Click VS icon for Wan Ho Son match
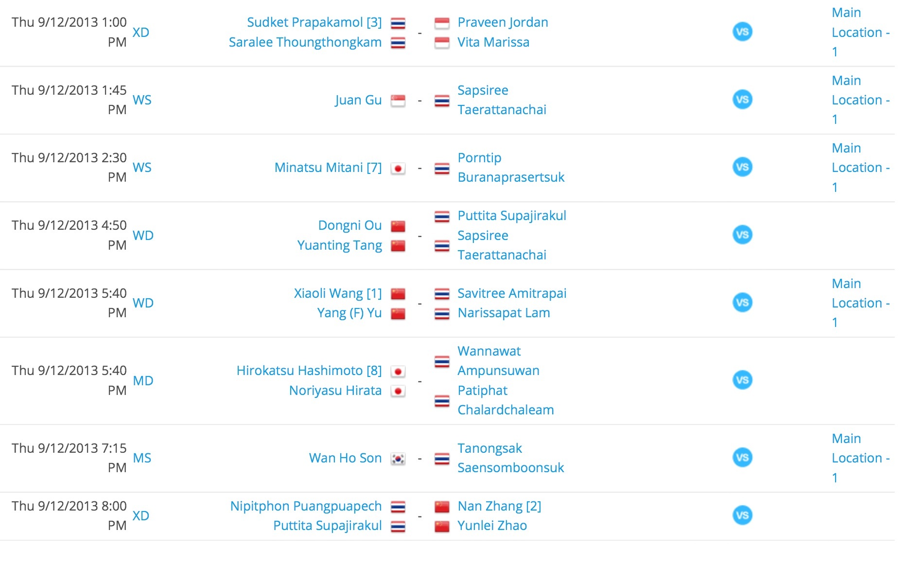 point(742,458)
